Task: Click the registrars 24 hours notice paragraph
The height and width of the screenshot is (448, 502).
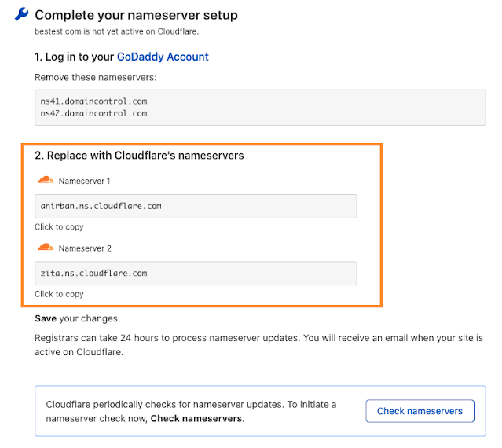Action: click(258, 344)
